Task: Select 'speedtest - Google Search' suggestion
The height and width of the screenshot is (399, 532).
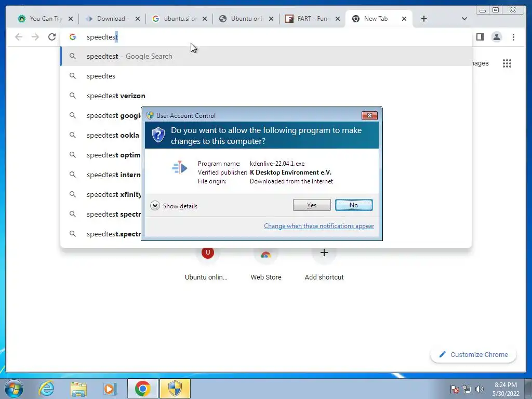Action: tap(266, 56)
